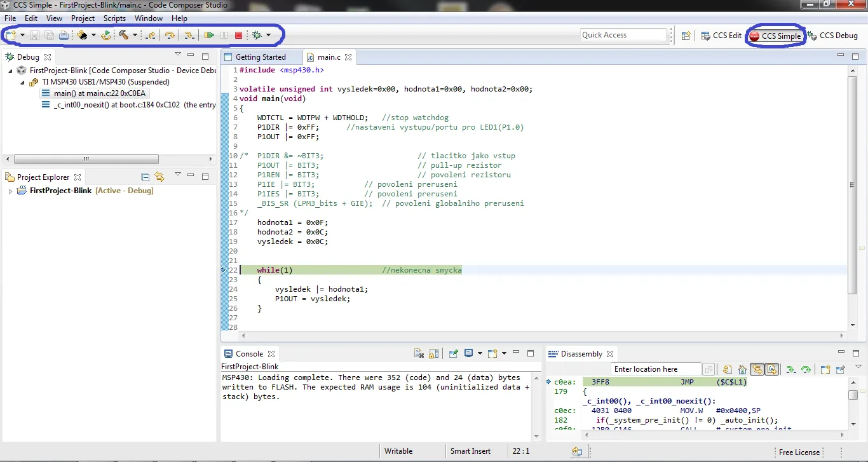The image size is (868, 462).
Task: Click Assembly Step Into in Disassembly
Action: 790,369
